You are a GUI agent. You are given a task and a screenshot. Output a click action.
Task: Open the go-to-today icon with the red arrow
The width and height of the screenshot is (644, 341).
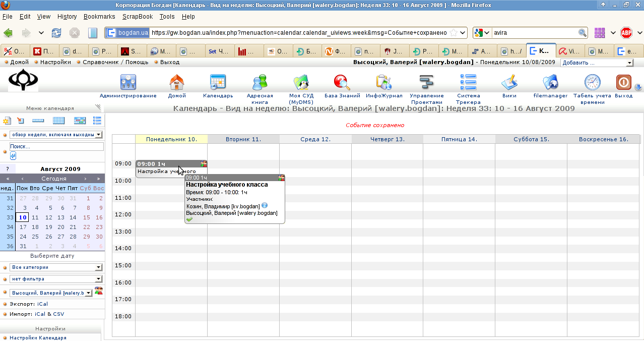[x=21, y=121]
